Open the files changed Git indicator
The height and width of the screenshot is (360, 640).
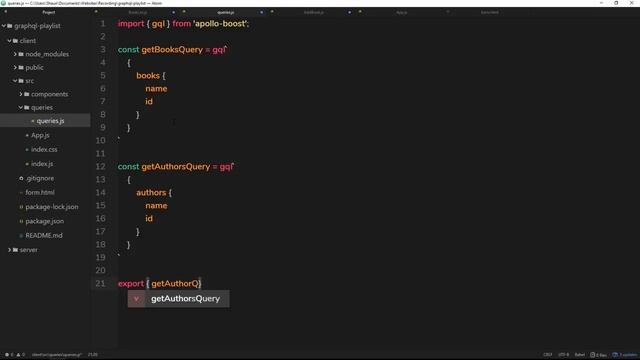[598, 355]
